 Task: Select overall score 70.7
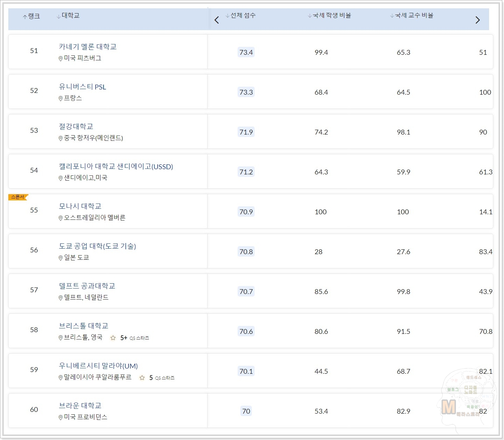pos(246,292)
